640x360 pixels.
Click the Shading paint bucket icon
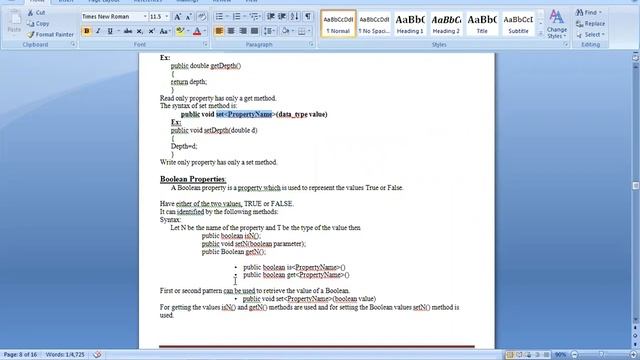pyautogui.click(x=285, y=31)
